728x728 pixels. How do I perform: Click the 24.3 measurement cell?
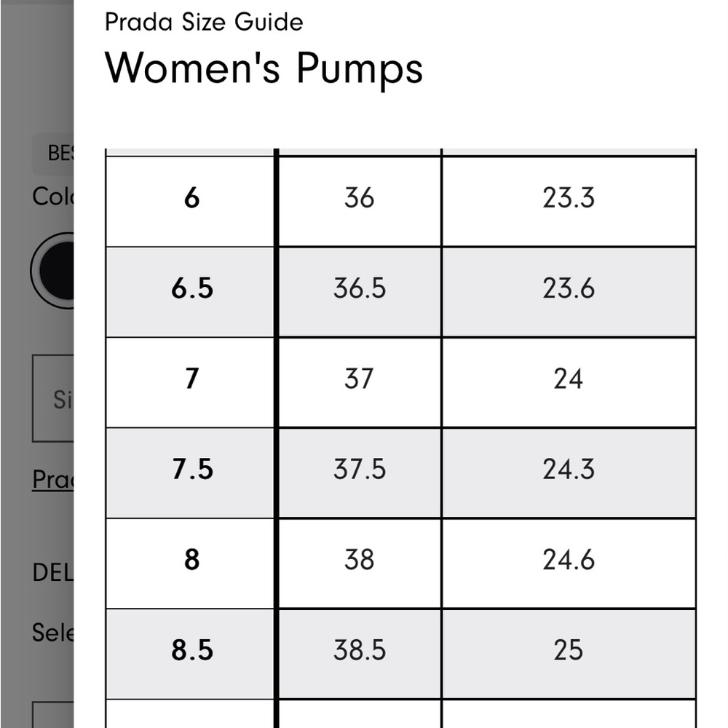569,472
